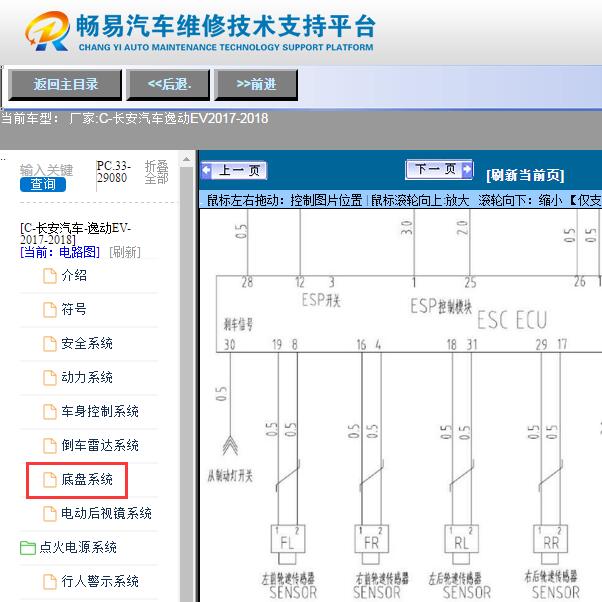Expand the 点火电源系统 folder icon

[28, 547]
